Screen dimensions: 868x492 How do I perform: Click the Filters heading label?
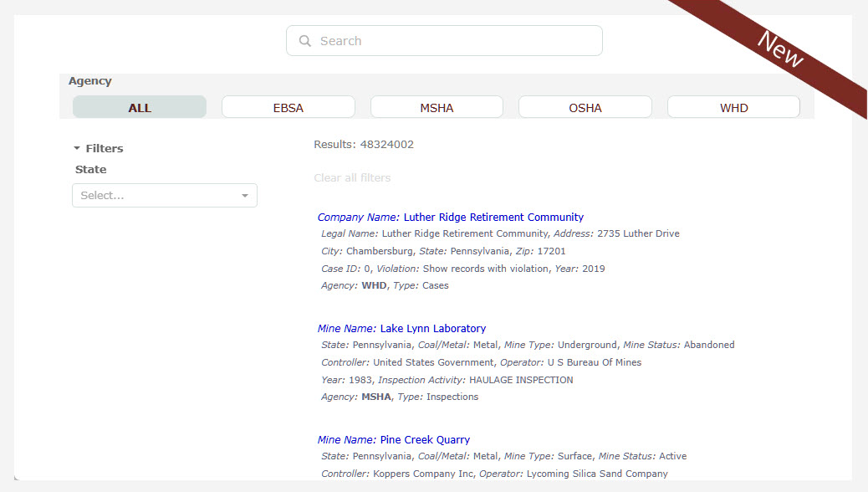point(104,148)
